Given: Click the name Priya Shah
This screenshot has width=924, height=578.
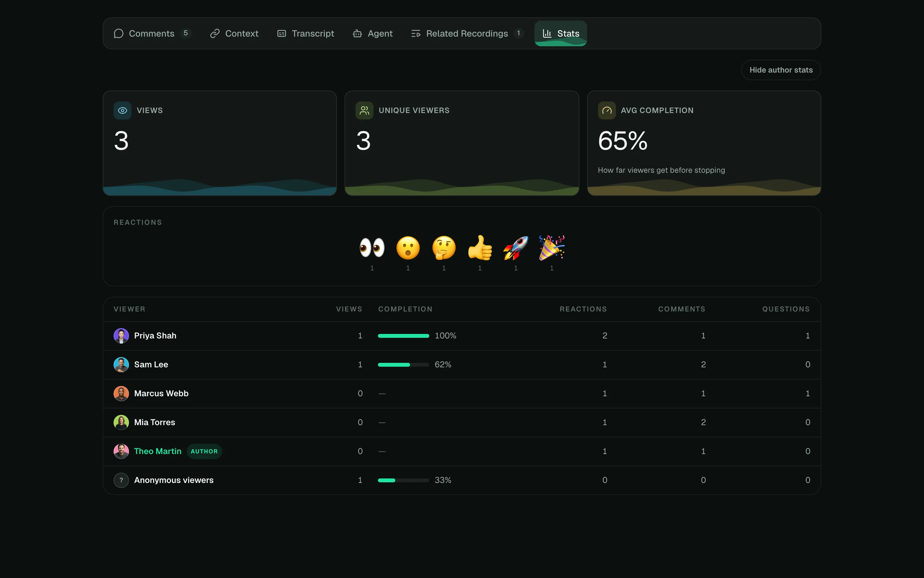Looking at the screenshot, I should 155,336.
